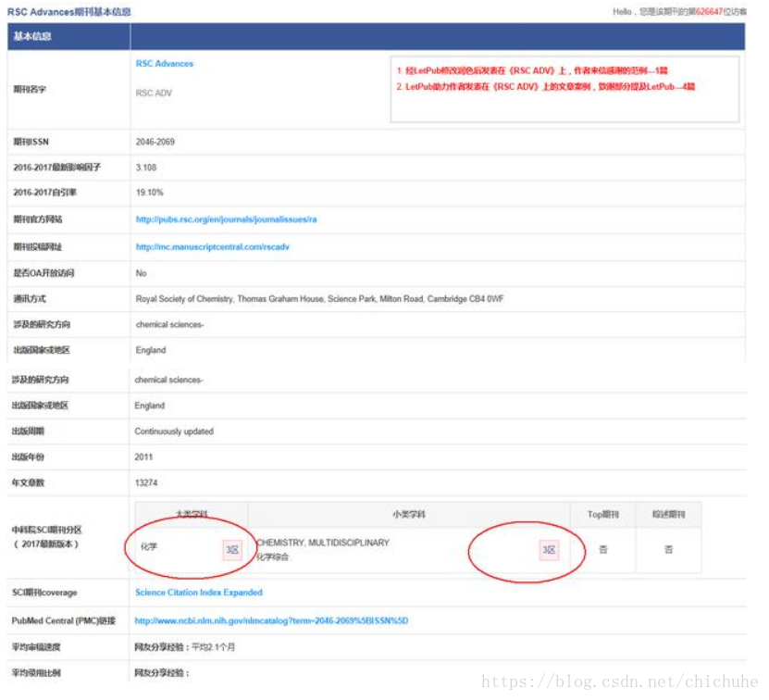Screen dimensions: 769x700
Task: Click the OA access value No
Action: (x=141, y=273)
